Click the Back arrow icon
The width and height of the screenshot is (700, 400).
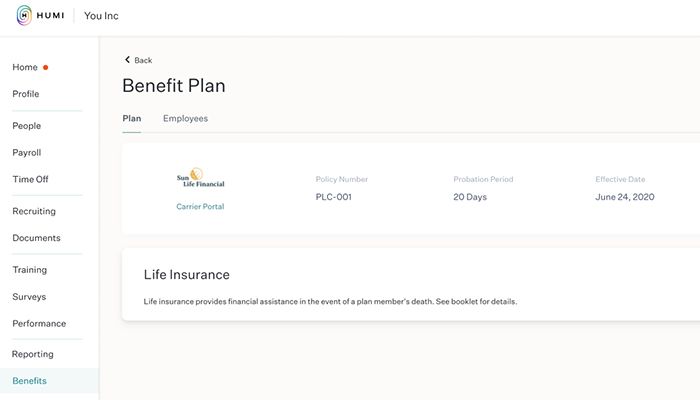point(127,60)
